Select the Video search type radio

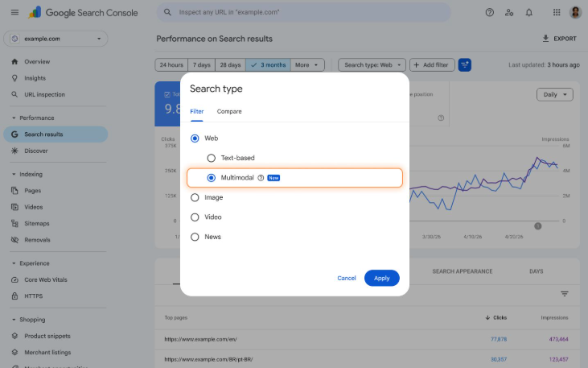(195, 217)
